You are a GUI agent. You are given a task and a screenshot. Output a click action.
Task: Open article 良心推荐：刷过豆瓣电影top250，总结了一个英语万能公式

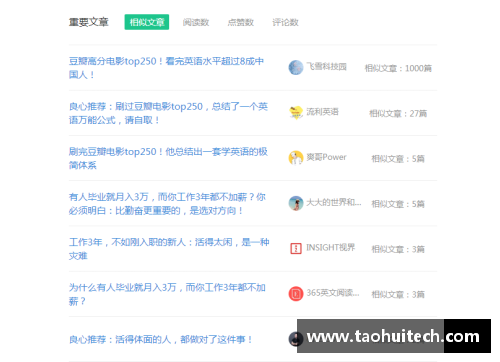point(168,113)
